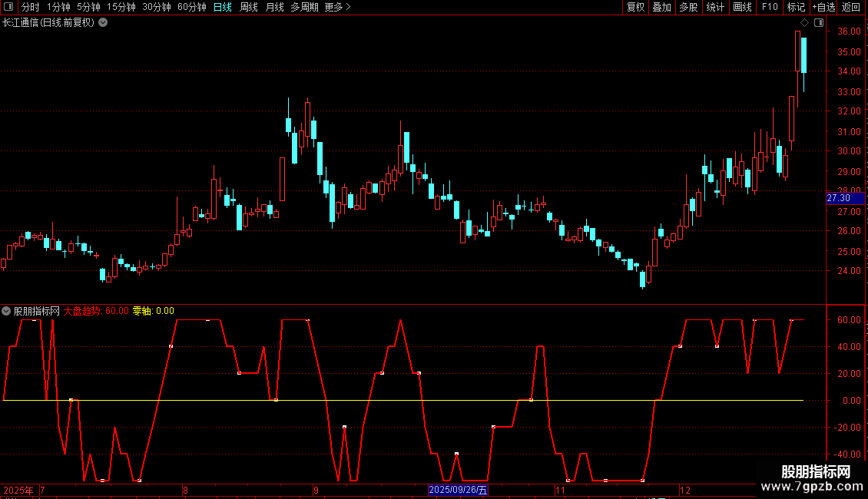The width and height of the screenshot is (868, 499).
Task: Click month 8 on the time axis
Action: [x=185, y=490]
